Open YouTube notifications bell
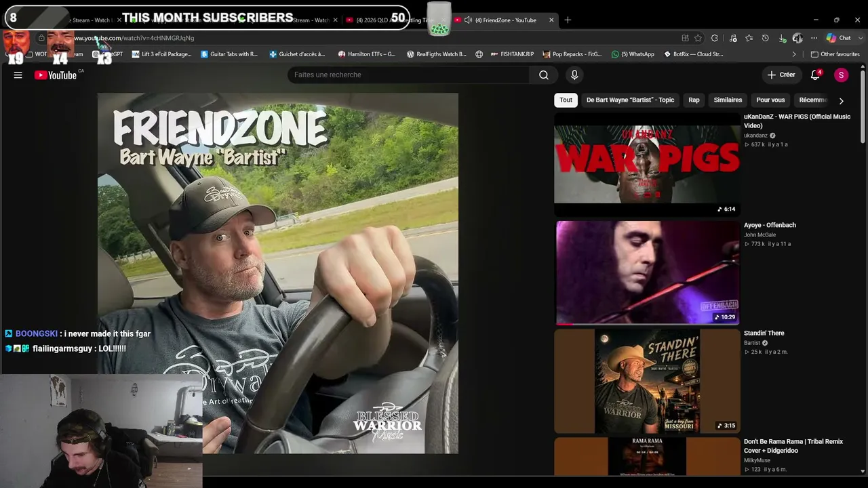The height and width of the screenshot is (488, 868). (x=816, y=75)
